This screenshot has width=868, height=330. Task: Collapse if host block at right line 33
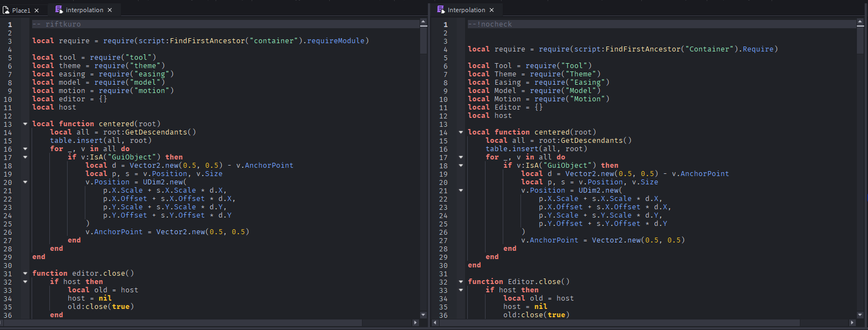coord(461,290)
